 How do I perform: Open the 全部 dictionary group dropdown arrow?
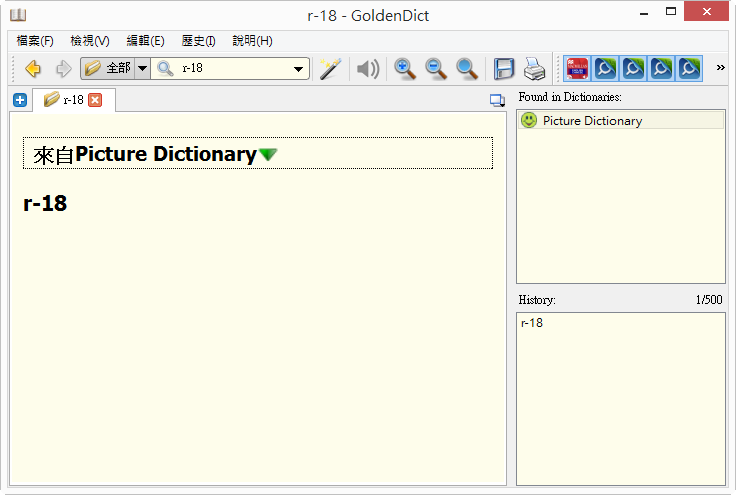(142, 69)
